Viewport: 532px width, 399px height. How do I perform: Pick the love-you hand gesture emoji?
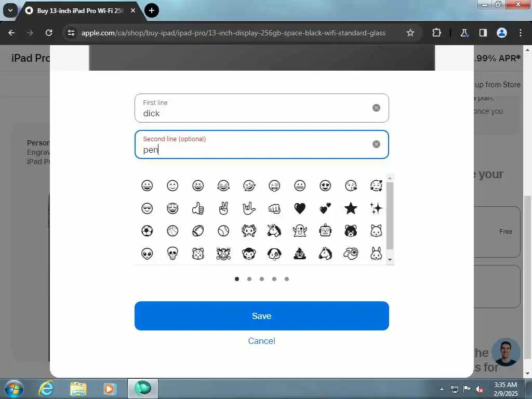[249, 208]
